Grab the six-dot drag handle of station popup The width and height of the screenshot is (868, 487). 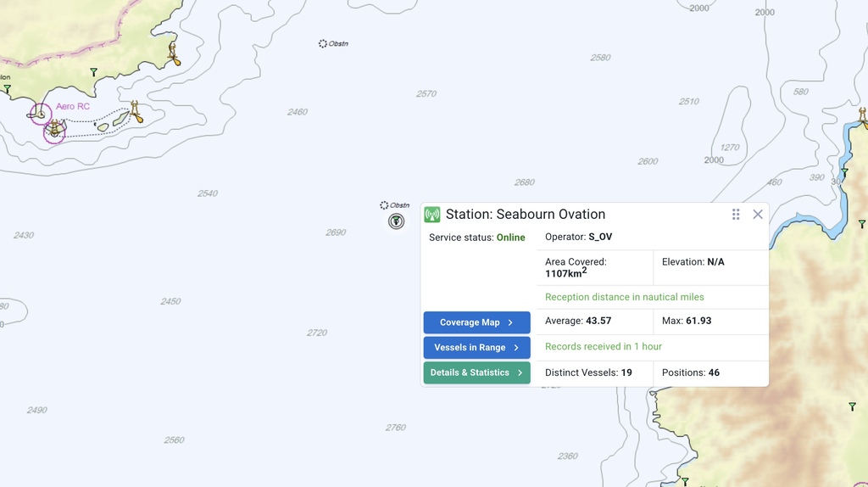[736, 215]
